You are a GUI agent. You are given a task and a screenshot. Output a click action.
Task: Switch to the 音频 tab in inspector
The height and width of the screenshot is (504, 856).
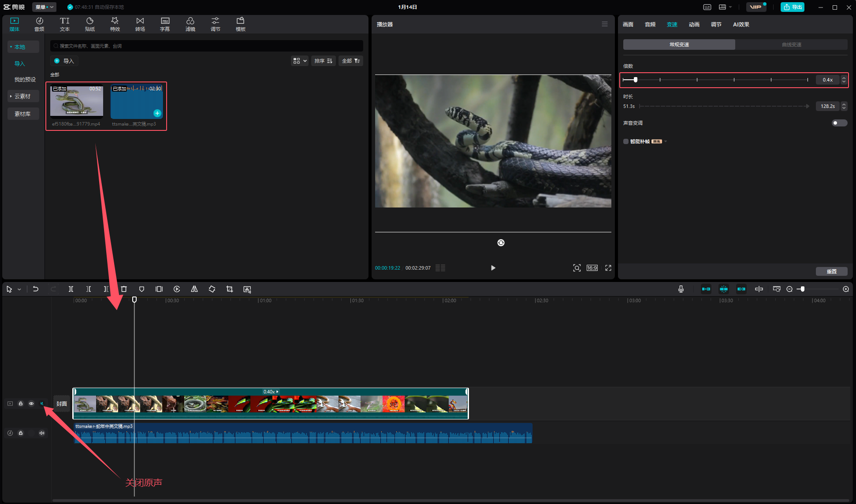pyautogui.click(x=650, y=24)
